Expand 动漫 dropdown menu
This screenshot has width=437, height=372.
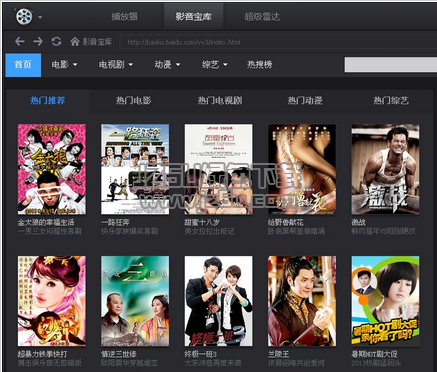167,65
